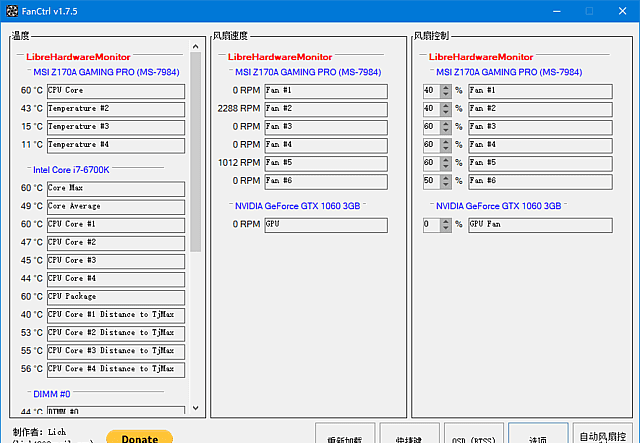Decrease Fan #1 control percentage with down arrow
Screen dimensions: 640x443
click(446, 94)
